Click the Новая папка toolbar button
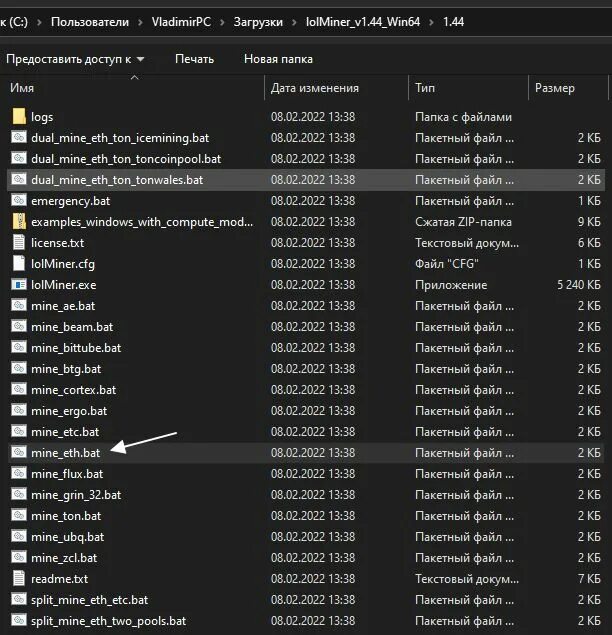The height and width of the screenshot is (635, 612). coord(278,59)
